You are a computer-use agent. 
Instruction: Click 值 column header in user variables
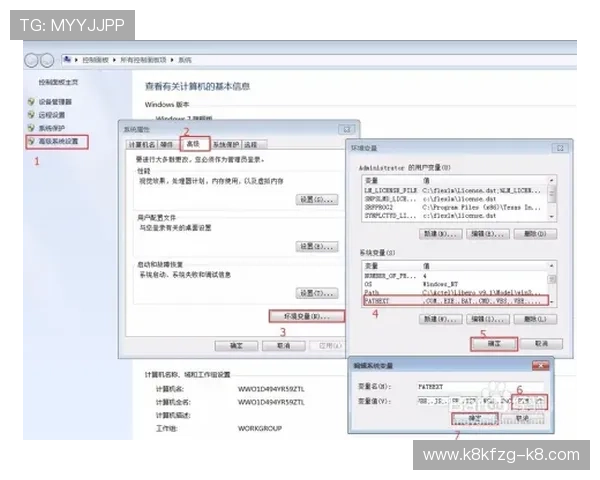484,181
